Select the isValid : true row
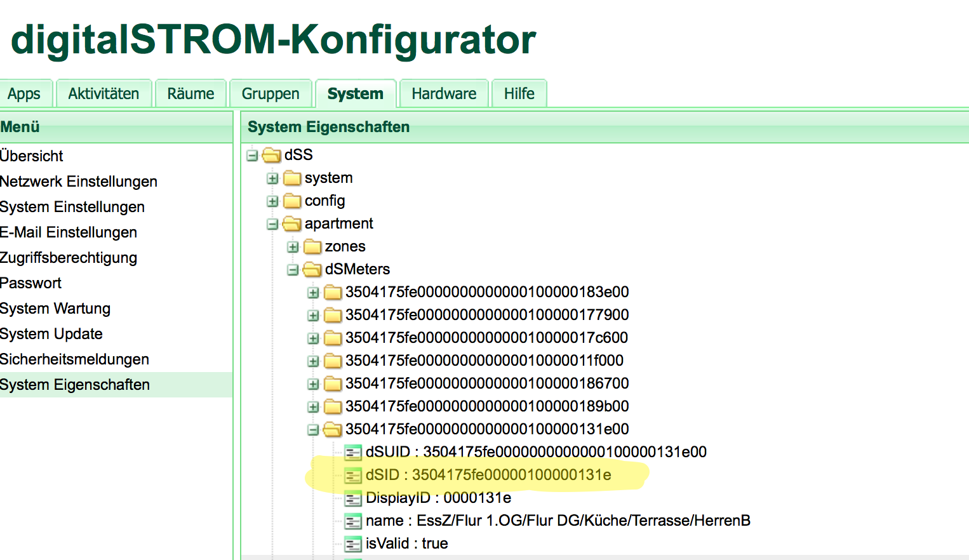 click(407, 543)
